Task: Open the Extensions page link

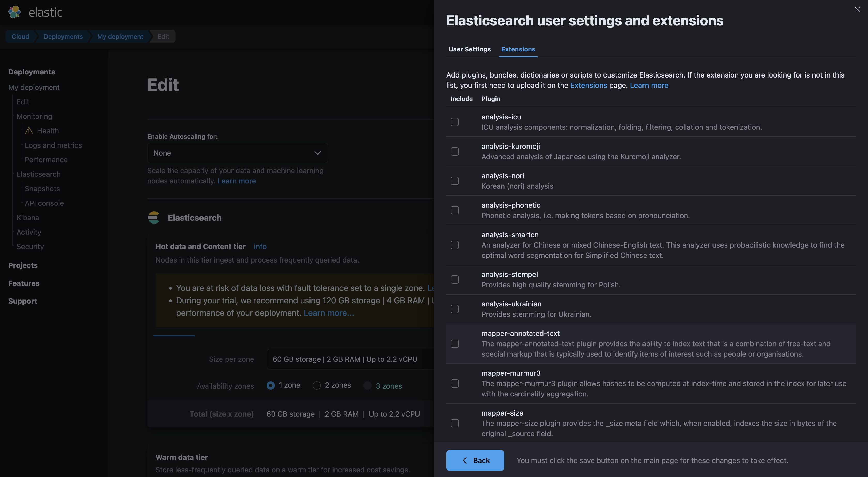Action: 588,85
